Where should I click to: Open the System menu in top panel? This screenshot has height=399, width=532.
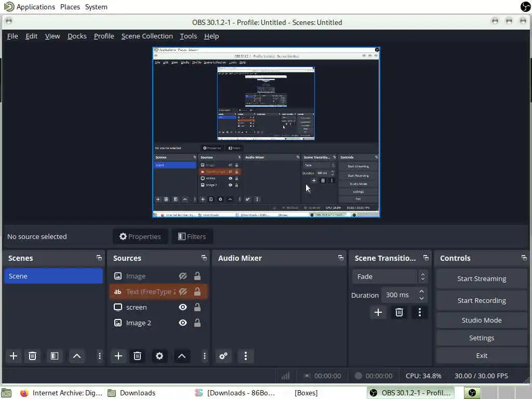pos(96,7)
